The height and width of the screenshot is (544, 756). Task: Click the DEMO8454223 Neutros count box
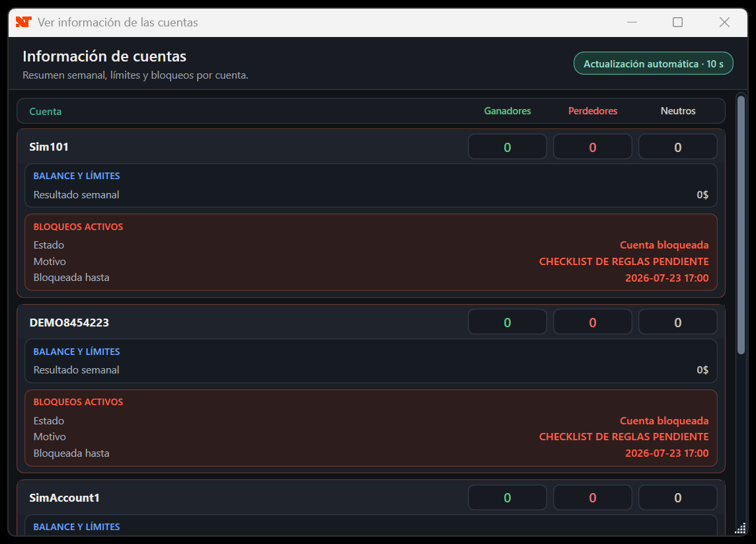[x=678, y=322]
